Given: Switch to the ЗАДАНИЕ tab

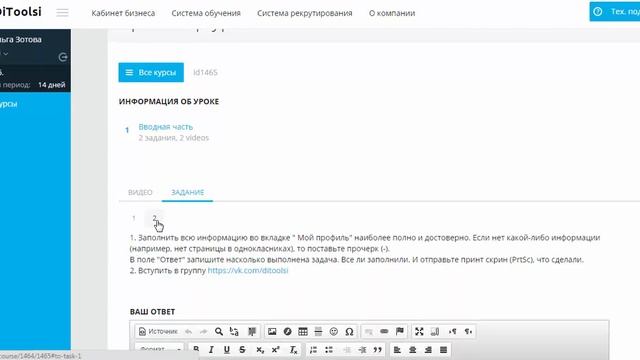Looking at the screenshot, I should click(x=187, y=192).
